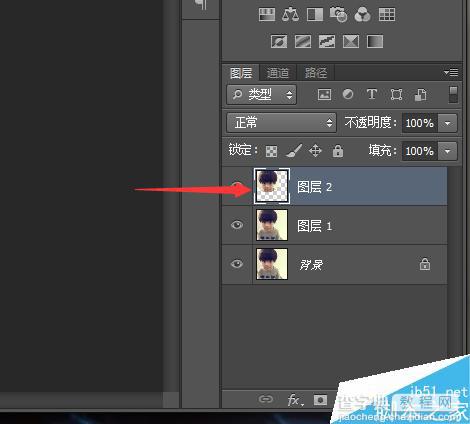Open the 填充 fill slider arrow

click(447, 151)
